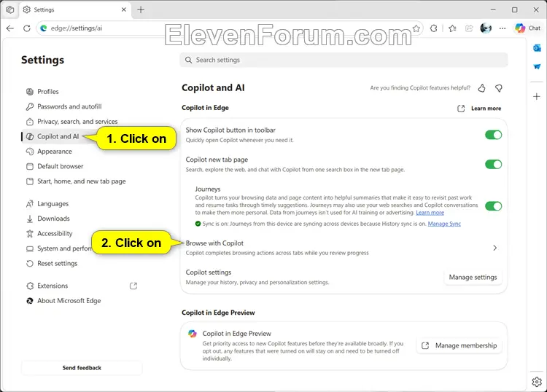Open sidebar settings gear icon
The width and height of the screenshot is (547, 392).
click(537, 382)
